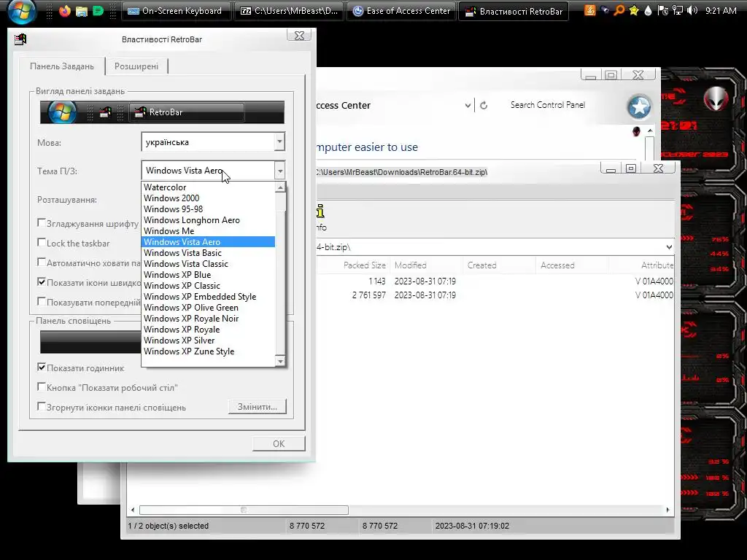Open the network tray icon
Image resolution: width=747 pixels, height=560 pixels.
(x=678, y=10)
